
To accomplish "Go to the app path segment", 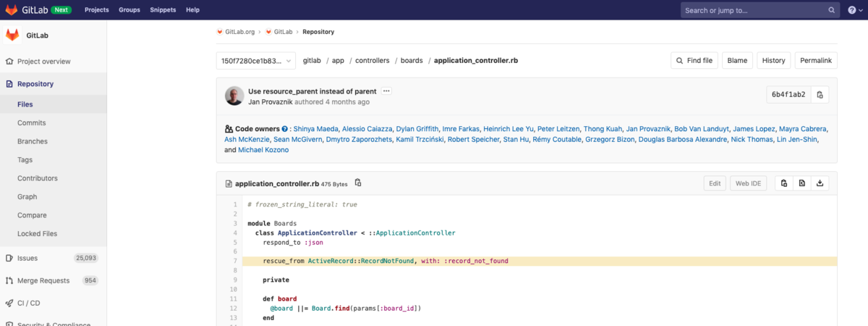I will (338, 61).
